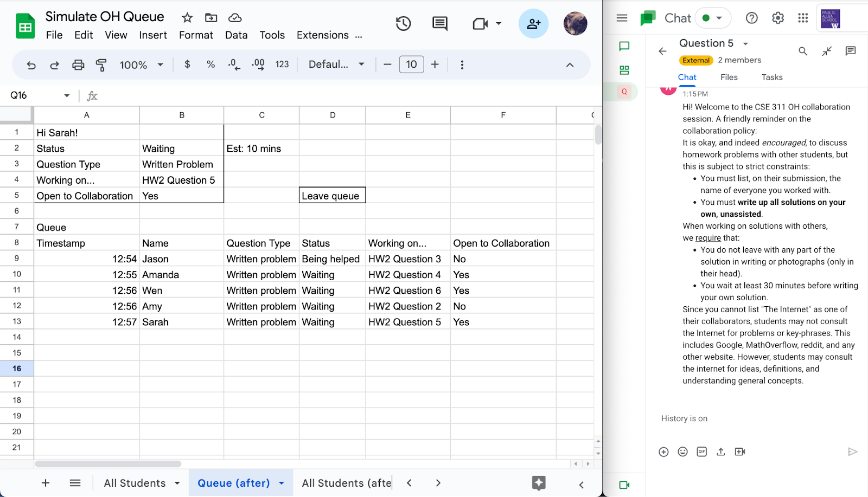Screen dimensions: 868x497
Task: Check the cloud save status icon
Action: (x=235, y=18)
